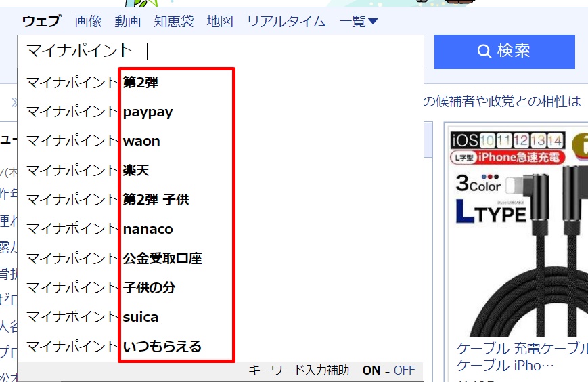Click the 検索 search button
Viewport: 588px width, 382px height.
(504, 51)
